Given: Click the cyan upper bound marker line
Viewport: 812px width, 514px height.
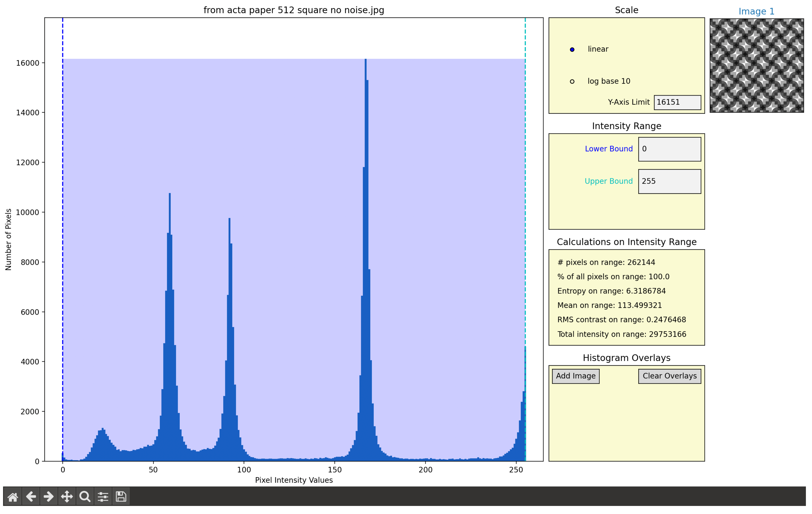Looking at the screenshot, I should [x=525, y=236].
